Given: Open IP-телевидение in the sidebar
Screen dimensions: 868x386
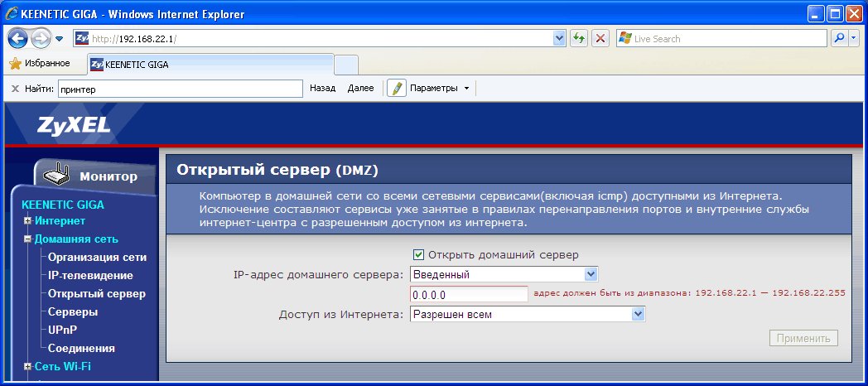Looking at the screenshot, I should [x=90, y=276].
